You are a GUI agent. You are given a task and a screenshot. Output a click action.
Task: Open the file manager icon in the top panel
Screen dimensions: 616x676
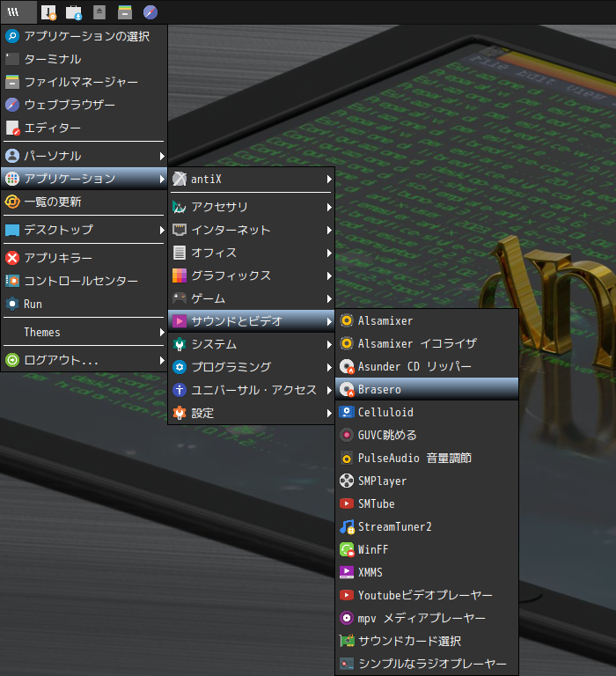click(125, 12)
